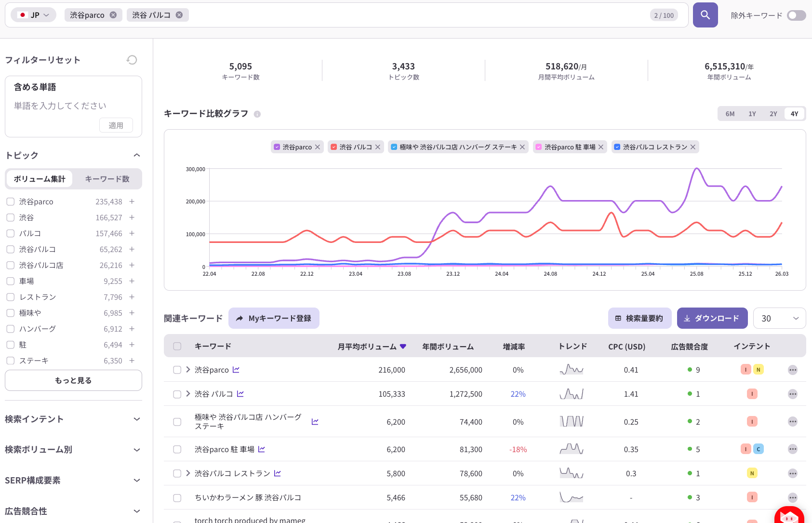Select the 2Y graph range
This screenshot has height=523, width=812.
(773, 114)
